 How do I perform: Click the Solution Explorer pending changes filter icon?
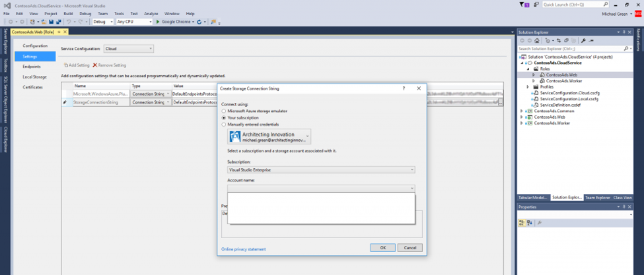[548, 41]
